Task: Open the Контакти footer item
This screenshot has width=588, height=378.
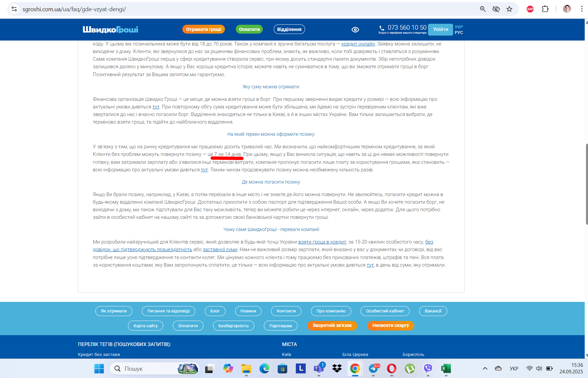Action: (286, 311)
